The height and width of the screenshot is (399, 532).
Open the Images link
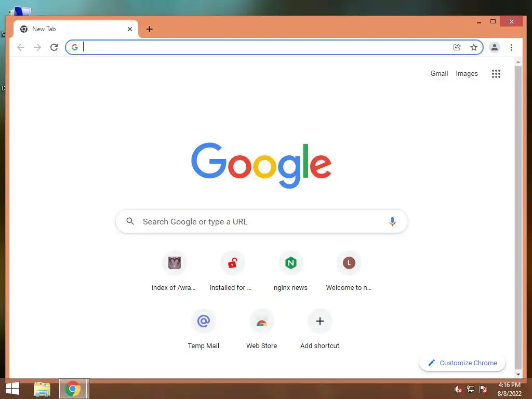pos(467,74)
